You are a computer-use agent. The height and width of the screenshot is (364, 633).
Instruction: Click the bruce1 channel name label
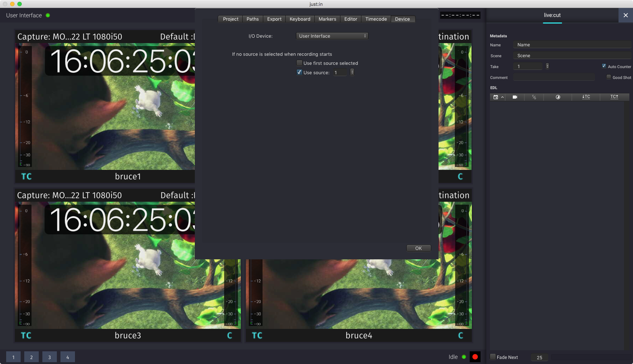click(128, 176)
